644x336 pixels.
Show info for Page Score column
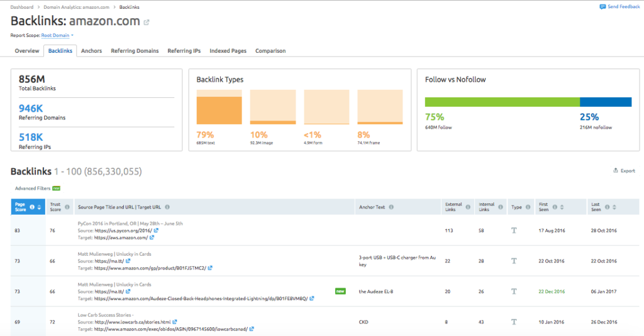pyautogui.click(x=32, y=207)
